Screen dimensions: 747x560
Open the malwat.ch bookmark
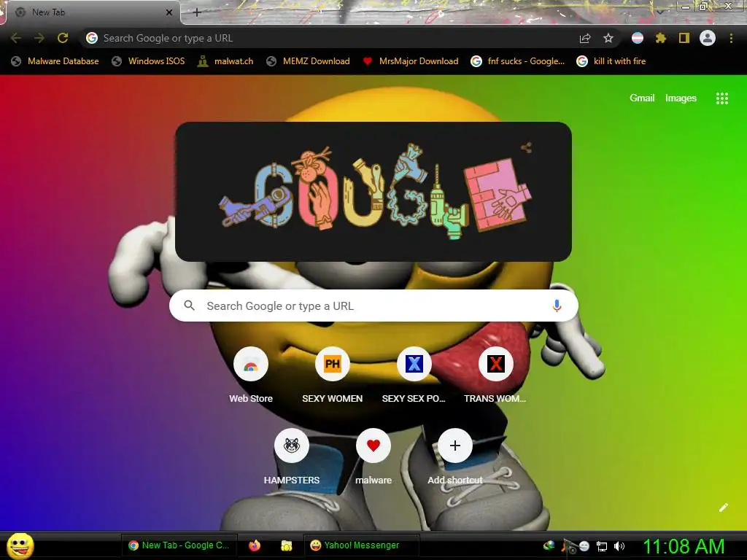coord(225,61)
